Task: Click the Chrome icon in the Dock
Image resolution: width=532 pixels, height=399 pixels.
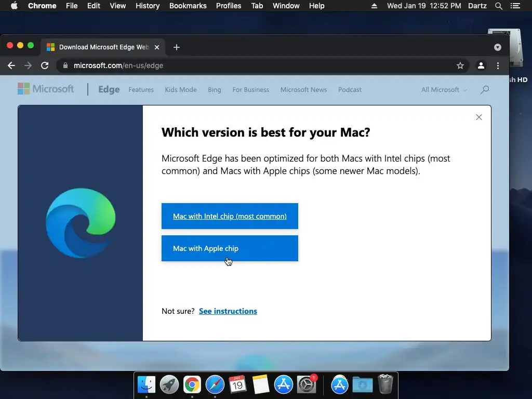Action: click(x=192, y=385)
